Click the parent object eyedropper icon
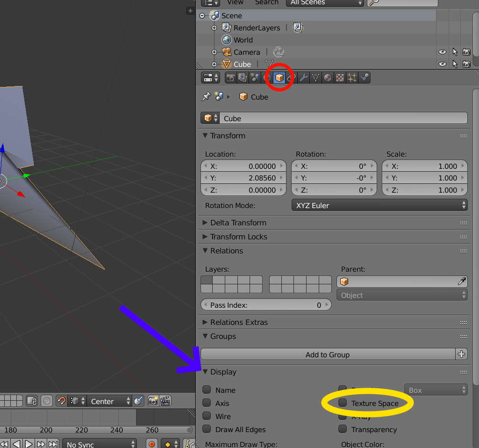 [462, 282]
